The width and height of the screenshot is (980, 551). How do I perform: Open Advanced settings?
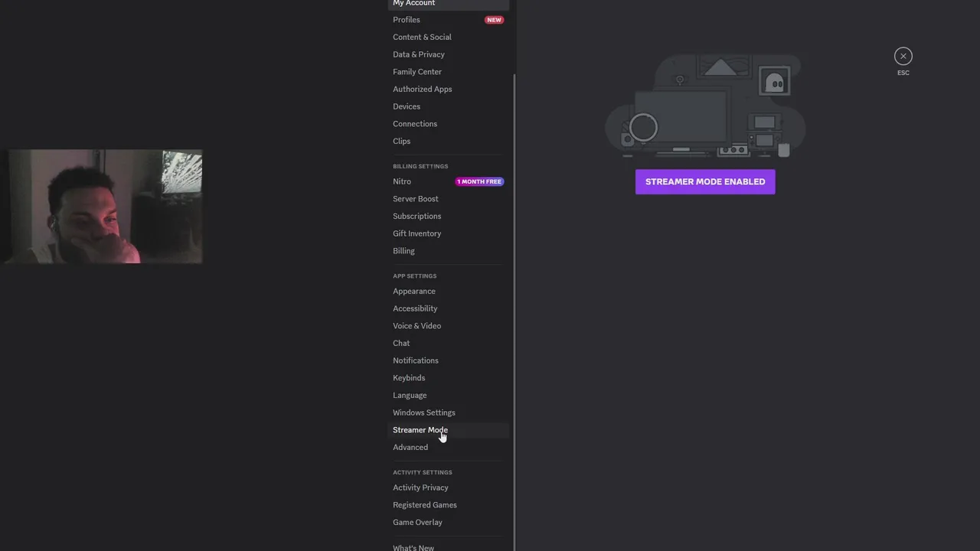448,447
